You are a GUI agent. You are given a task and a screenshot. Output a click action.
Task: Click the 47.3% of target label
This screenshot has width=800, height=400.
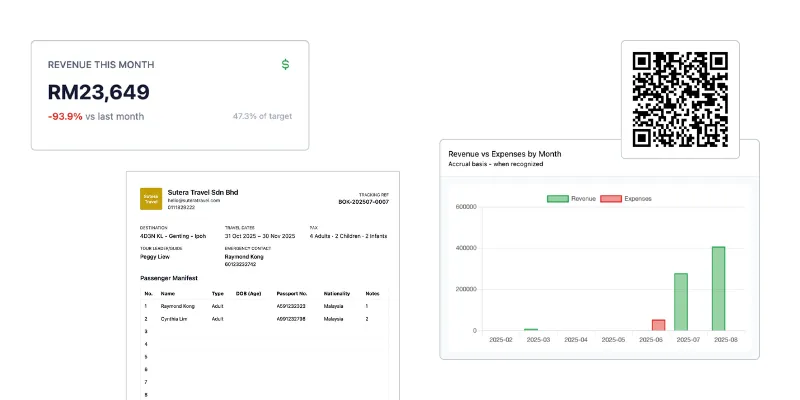(262, 117)
